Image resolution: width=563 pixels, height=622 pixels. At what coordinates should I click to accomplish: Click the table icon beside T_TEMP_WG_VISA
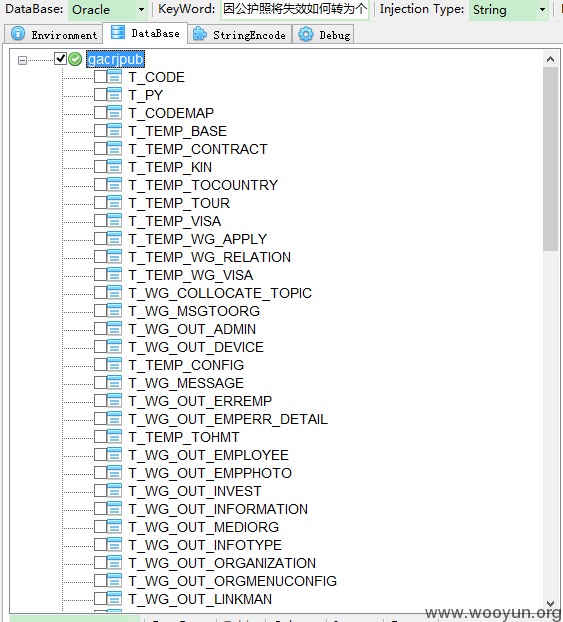[x=115, y=275]
